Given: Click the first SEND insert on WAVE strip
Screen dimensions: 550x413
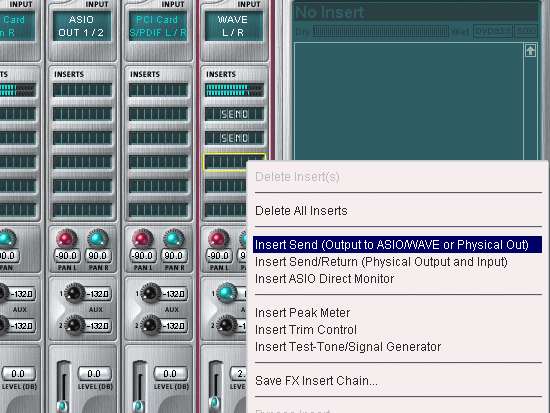Looking at the screenshot, I should coord(234,114).
